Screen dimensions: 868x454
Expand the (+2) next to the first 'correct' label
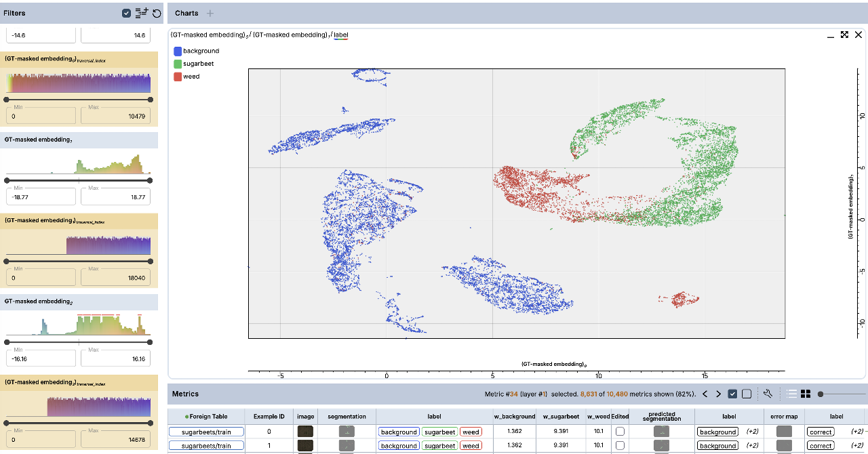(x=857, y=432)
